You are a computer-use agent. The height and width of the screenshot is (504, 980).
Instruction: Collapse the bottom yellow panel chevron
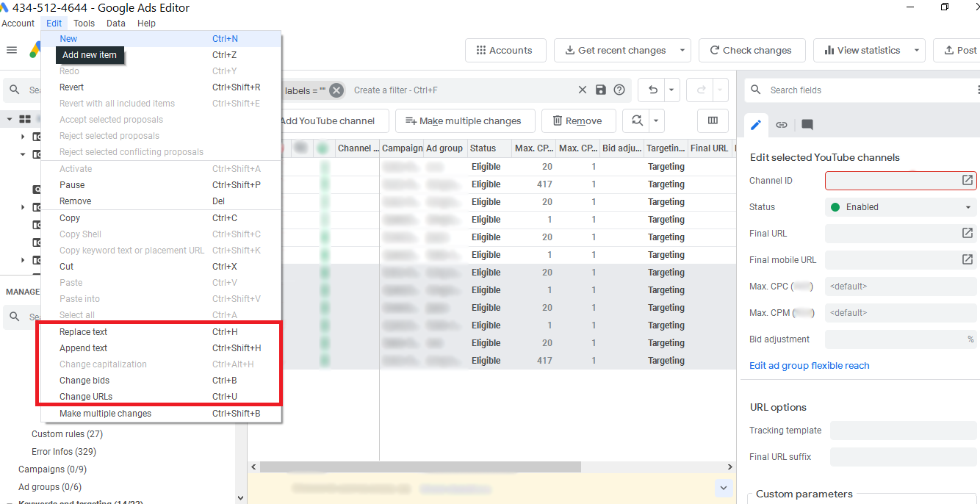pyautogui.click(x=723, y=488)
